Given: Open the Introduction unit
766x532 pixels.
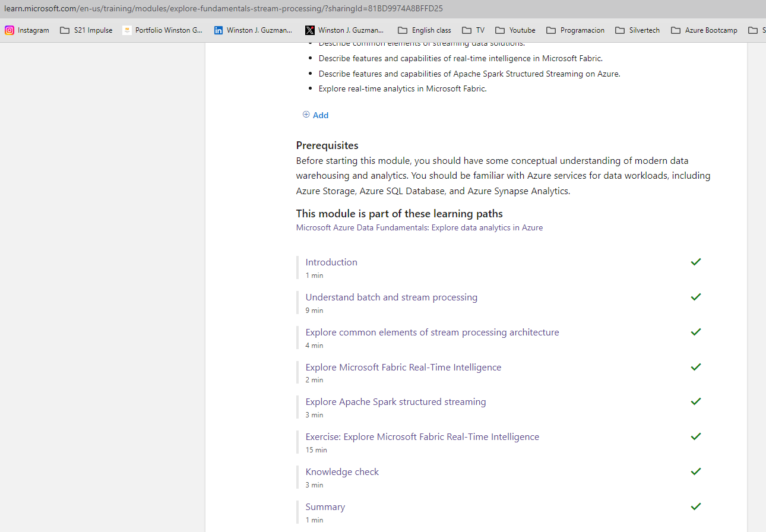Looking at the screenshot, I should (331, 262).
